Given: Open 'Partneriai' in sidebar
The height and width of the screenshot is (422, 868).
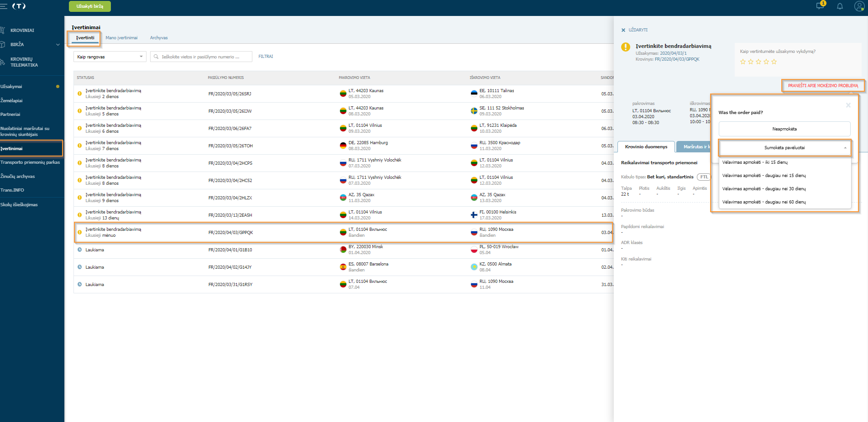Looking at the screenshot, I should click(10, 115).
